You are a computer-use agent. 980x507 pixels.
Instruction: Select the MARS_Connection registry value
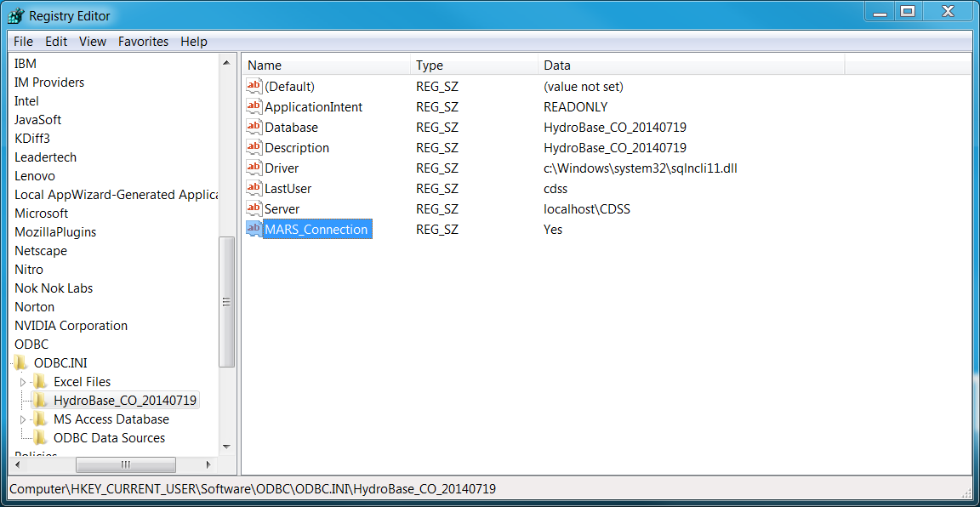pos(316,229)
